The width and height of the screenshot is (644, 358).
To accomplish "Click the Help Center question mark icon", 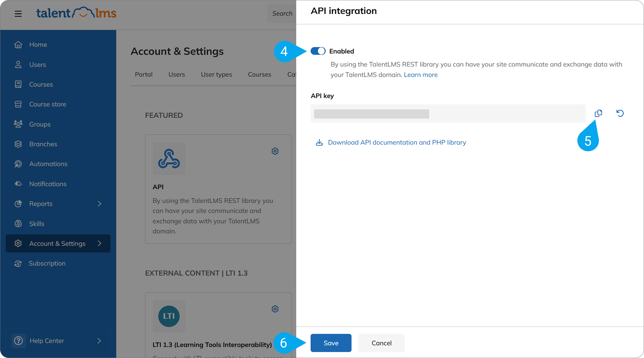I will click(x=18, y=341).
